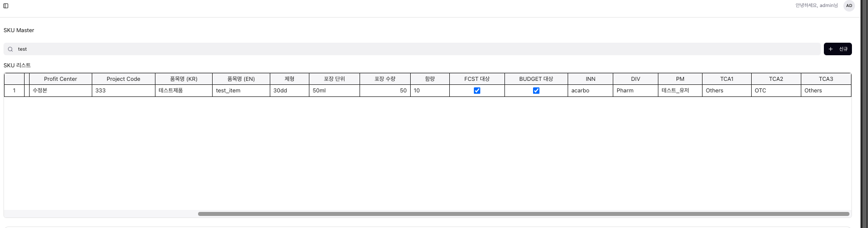
Task: Uncheck the FCST 대상 checkbox
Action: [477, 91]
